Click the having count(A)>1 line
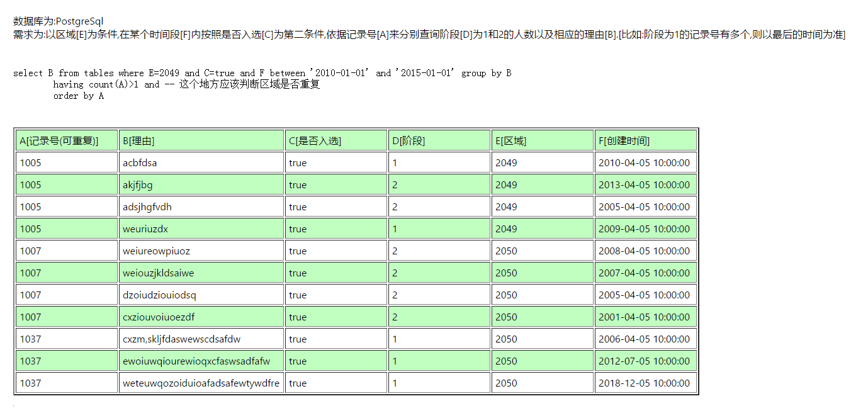Screen dimensions: 868x413 (x=186, y=84)
